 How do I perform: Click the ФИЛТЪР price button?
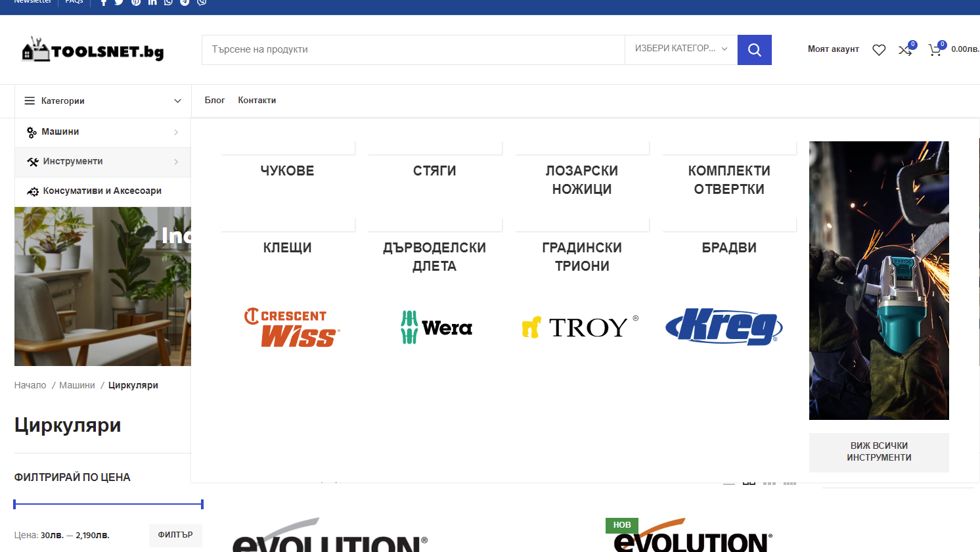pos(175,535)
